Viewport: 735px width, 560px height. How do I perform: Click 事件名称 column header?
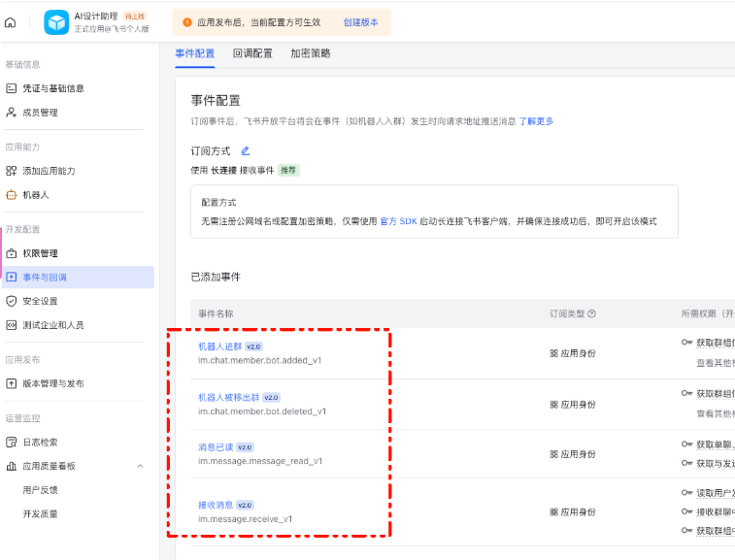tap(216, 313)
